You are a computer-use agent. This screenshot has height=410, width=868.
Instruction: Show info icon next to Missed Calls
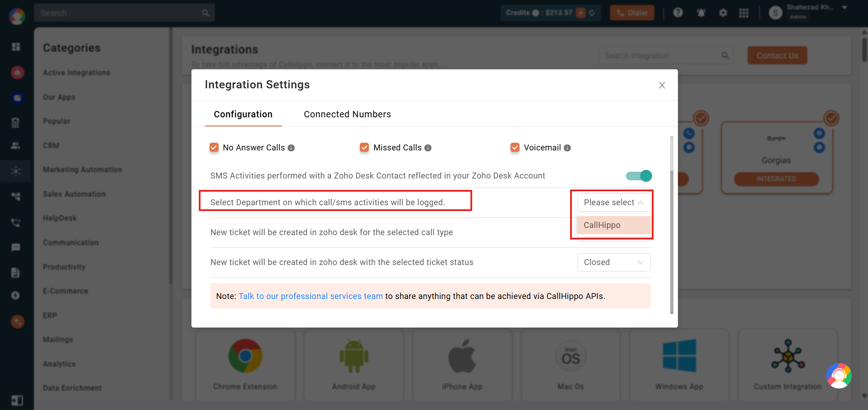pos(428,148)
